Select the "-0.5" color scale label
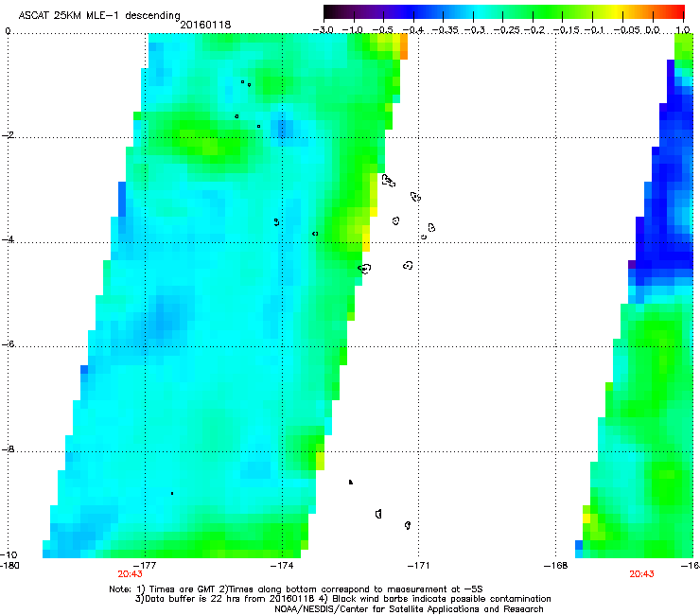This screenshot has height=615, width=700. pyautogui.click(x=383, y=30)
